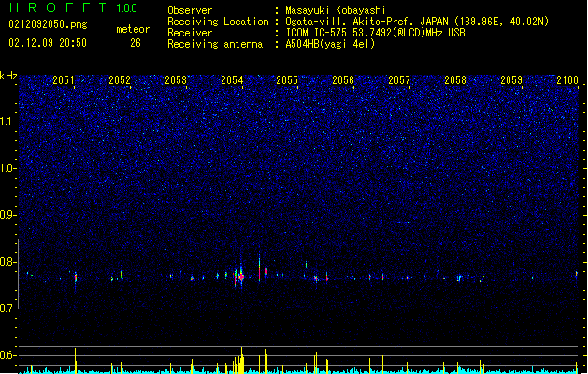This screenshot has height=374, width=588.
Task: Click the 'Receiving Location' label
Action: [218, 22]
